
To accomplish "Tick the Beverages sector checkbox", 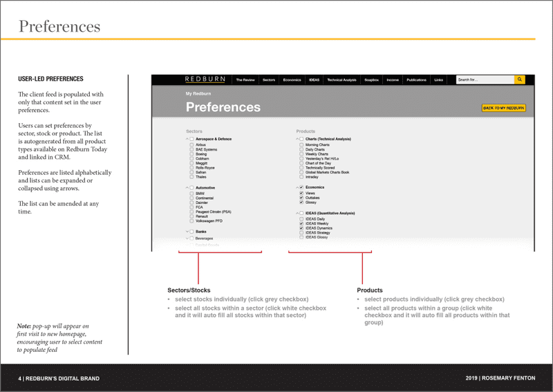I will (192, 239).
